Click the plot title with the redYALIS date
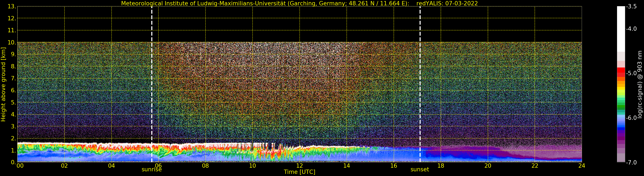The width and height of the screenshot is (644, 176). coord(300,3)
